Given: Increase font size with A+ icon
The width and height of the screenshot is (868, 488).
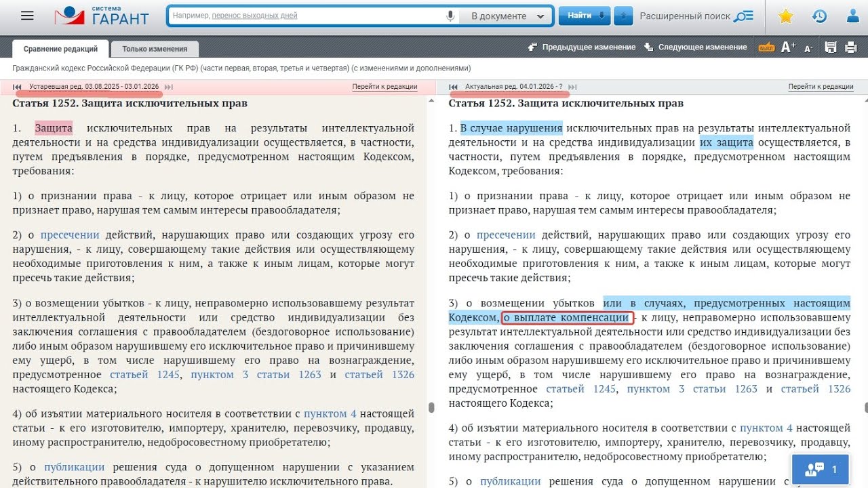Looking at the screenshot, I should [x=788, y=47].
